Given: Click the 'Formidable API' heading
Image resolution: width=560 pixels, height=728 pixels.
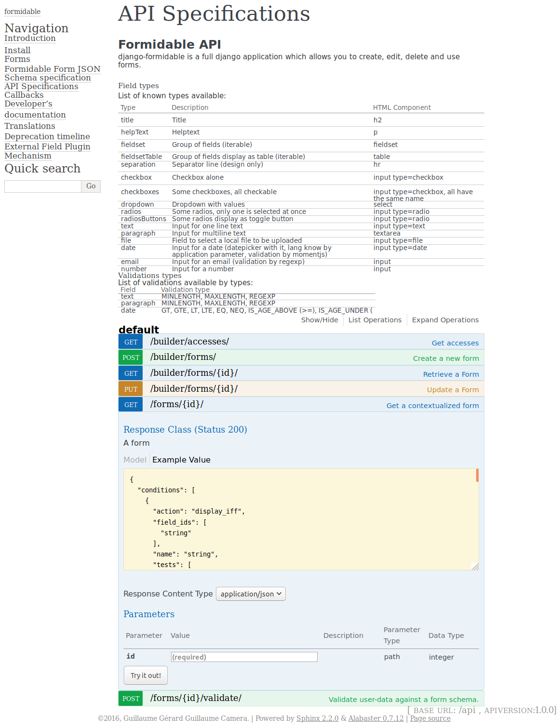Looking at the screenshot, I should click(x=170, y=44).
